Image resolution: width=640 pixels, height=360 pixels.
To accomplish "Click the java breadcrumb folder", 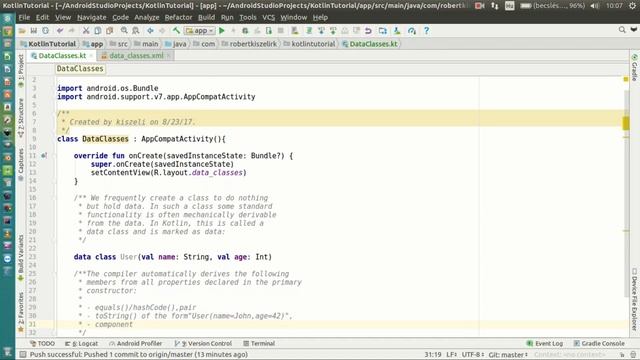I will (176, 44).
